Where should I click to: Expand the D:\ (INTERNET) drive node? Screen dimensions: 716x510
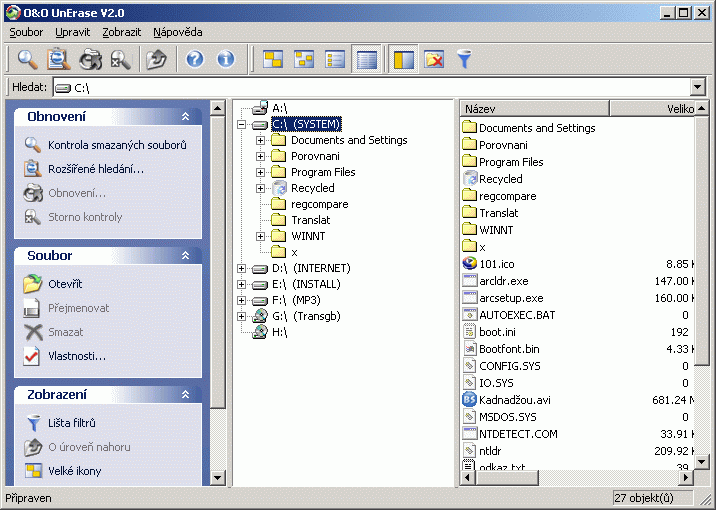pyautogui.click(x=241, y=268)
